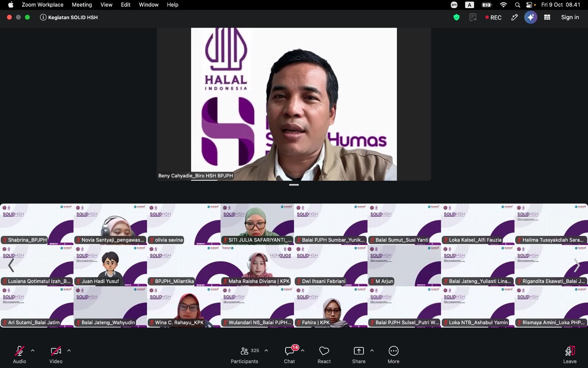Go to next participant gallery page
The image size is (588, 368).
pos(577,265)
